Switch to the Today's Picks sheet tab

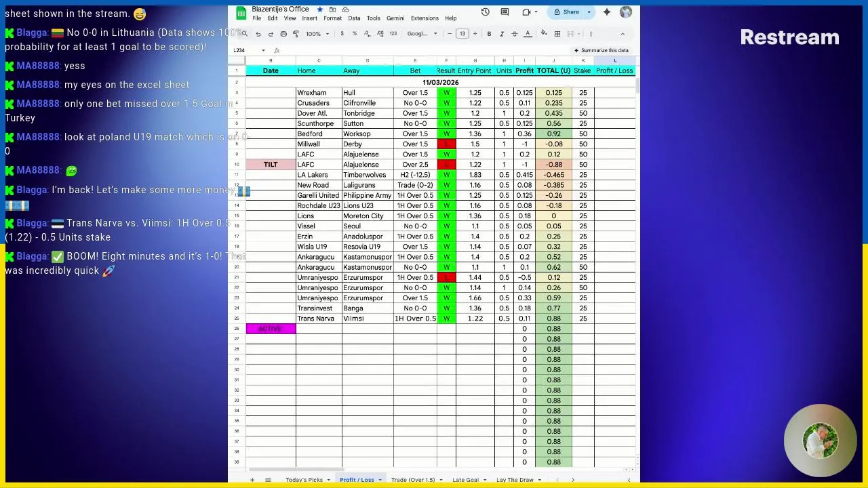pyautogui.click(x=304, y=480)
